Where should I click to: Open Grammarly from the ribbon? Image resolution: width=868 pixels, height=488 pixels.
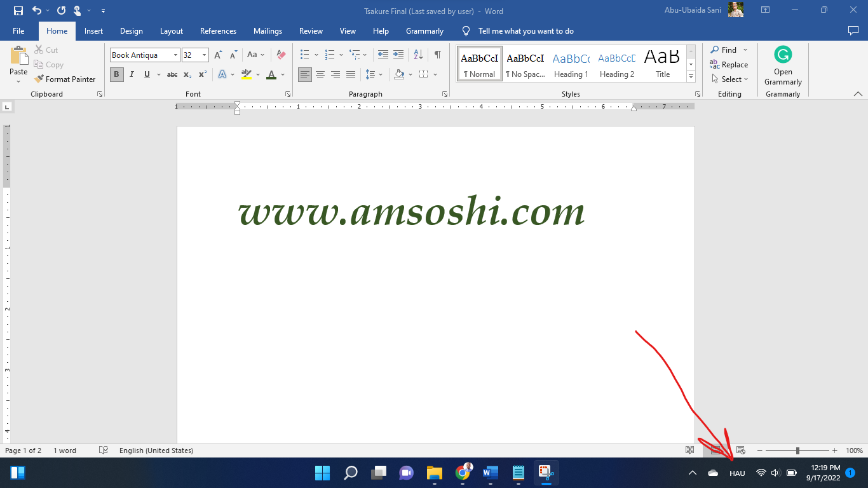click(x=783, y=65)
